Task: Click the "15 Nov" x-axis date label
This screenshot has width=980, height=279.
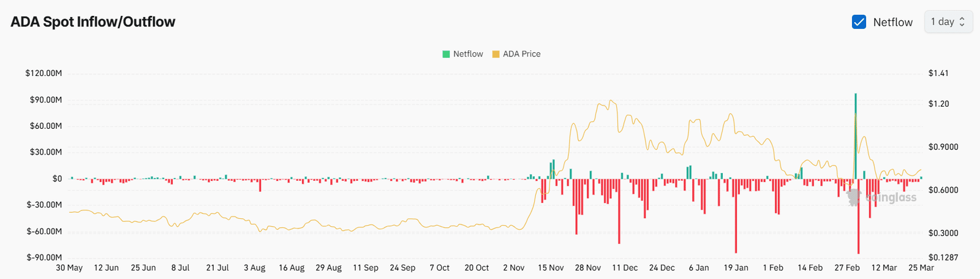Action: 551,268
